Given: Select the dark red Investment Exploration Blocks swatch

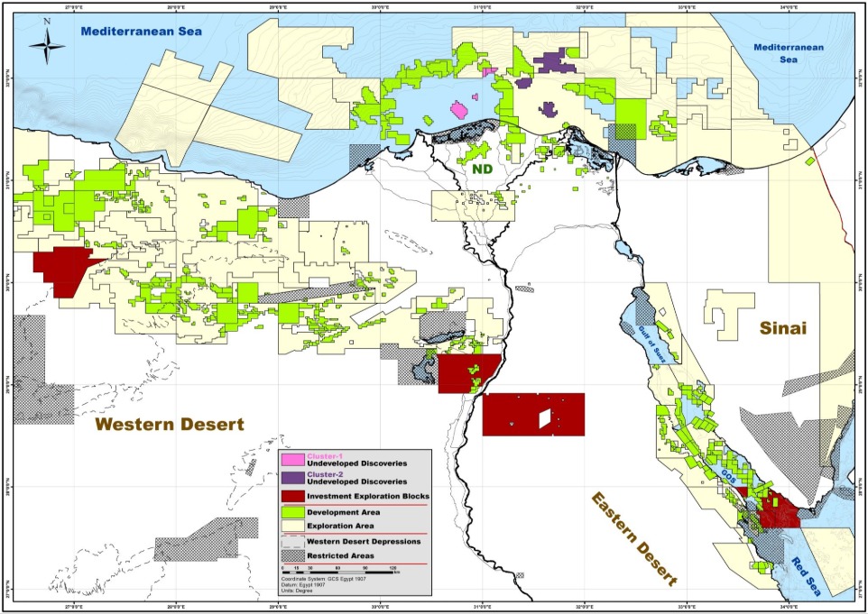Looking at the screenshot, I should [291, 496].
